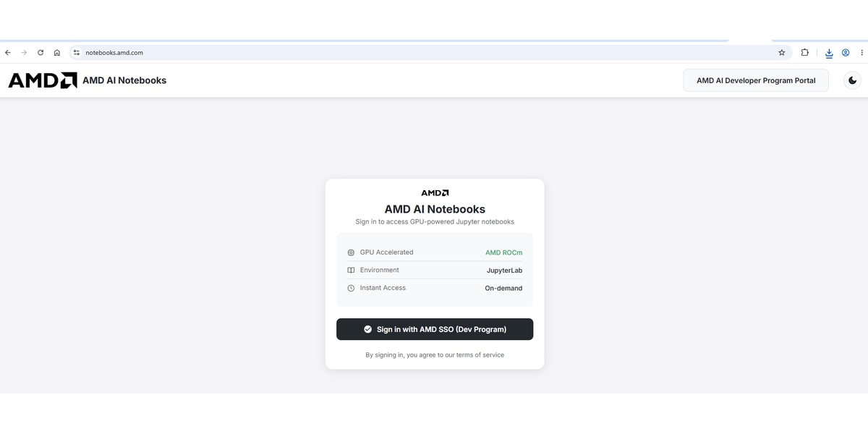Sign in with AMD SSO (Dev Program)
The height and width of the screenshot is (434, 868).
tap(435, 329)
